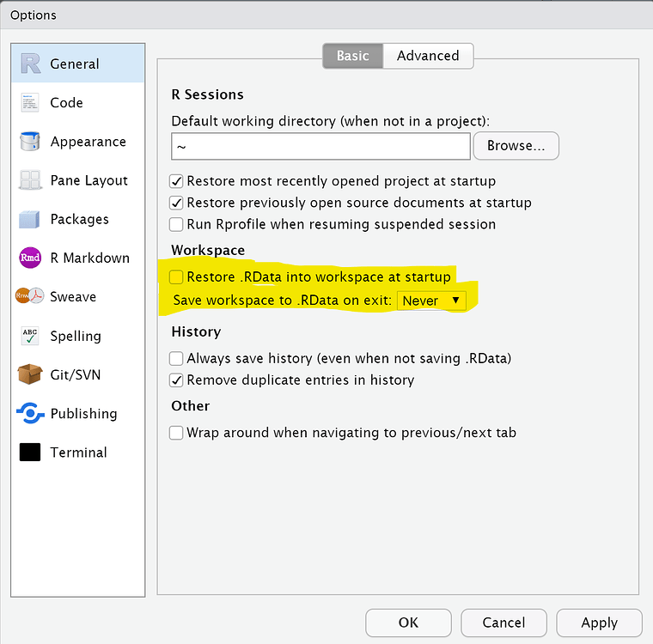The image size is (653, 644).
Task: Select Appearance settings label
Action: [x=88, y=142]
